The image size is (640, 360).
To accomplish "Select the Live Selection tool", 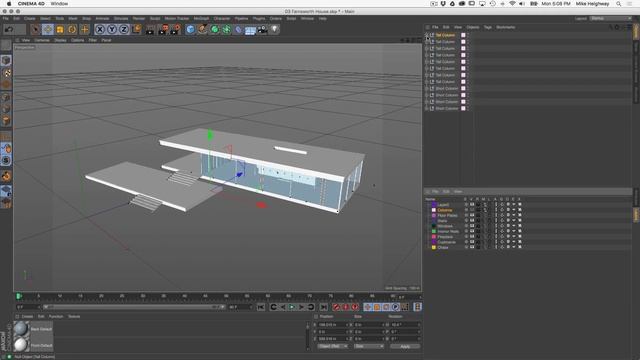I will [x=36, y=29].
